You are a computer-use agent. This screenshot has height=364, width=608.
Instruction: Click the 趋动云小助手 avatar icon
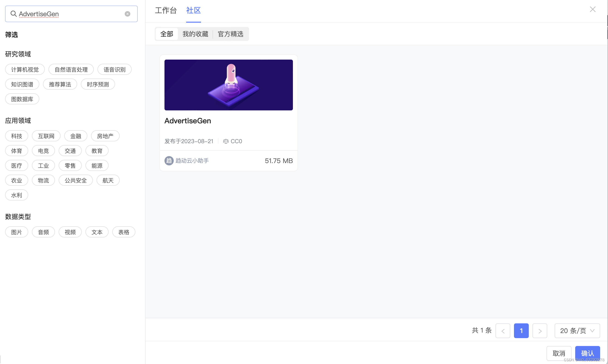click(169, 161)
